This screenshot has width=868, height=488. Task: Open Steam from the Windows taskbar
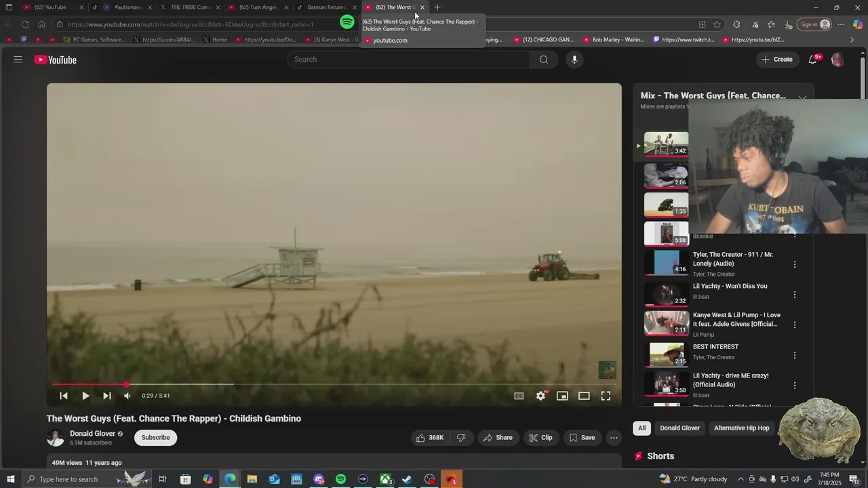coord(407,479)
